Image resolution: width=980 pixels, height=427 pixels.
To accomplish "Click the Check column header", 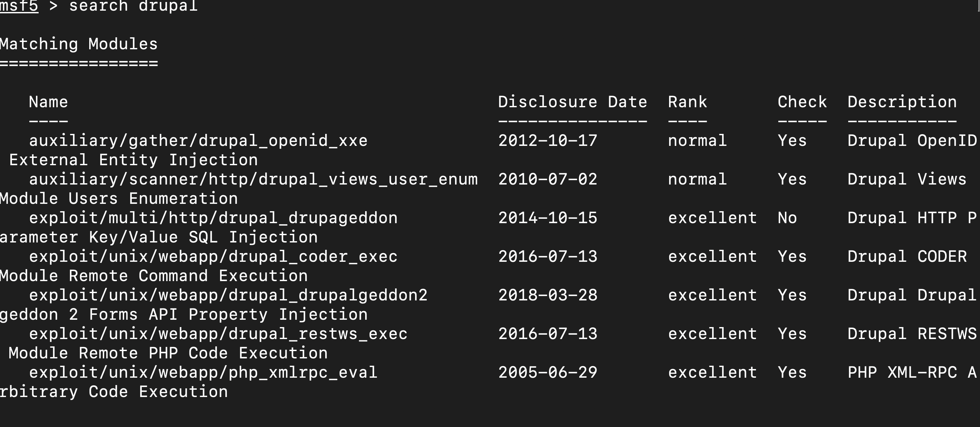I will (802, 102).
